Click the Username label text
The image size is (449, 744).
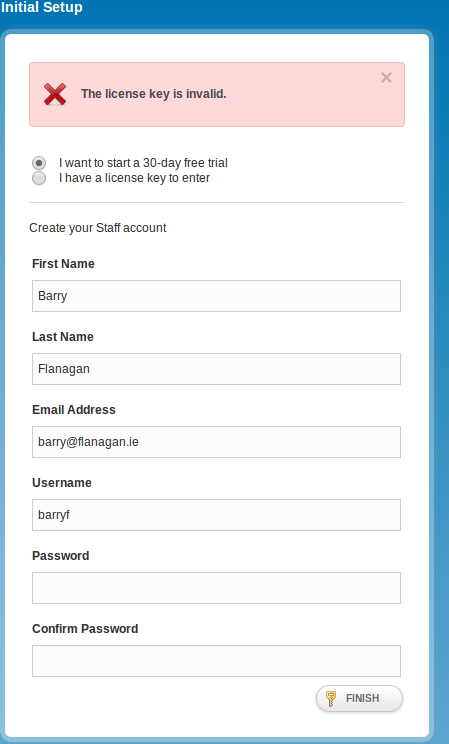click(62, 483)
